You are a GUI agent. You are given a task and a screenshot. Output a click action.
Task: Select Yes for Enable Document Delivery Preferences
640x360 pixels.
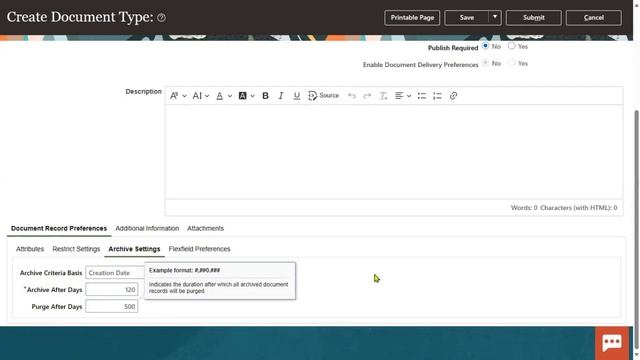(511, 63)
